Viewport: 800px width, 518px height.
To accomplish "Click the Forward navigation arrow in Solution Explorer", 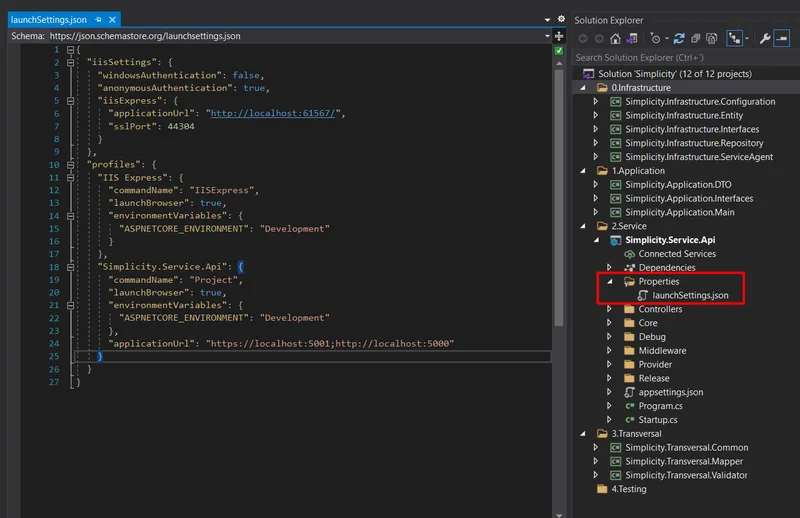I will [x=599, y=39].
